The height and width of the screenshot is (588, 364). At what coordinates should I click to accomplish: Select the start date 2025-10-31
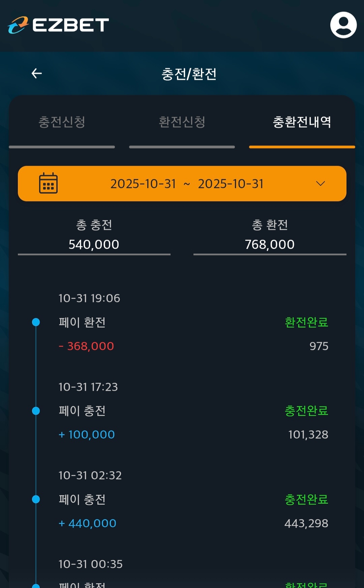pyautogui.click(x=143, y=184)
